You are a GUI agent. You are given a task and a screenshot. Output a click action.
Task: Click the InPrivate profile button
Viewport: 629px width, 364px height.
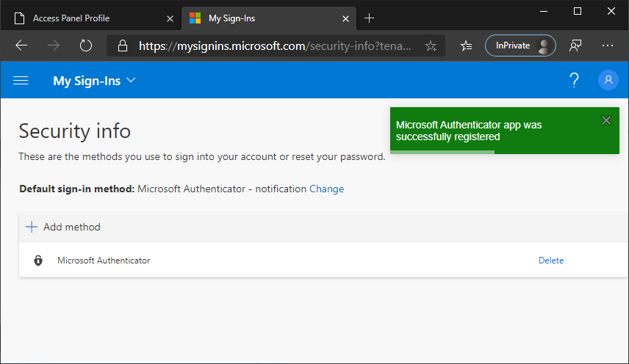(x=520, y=45)
